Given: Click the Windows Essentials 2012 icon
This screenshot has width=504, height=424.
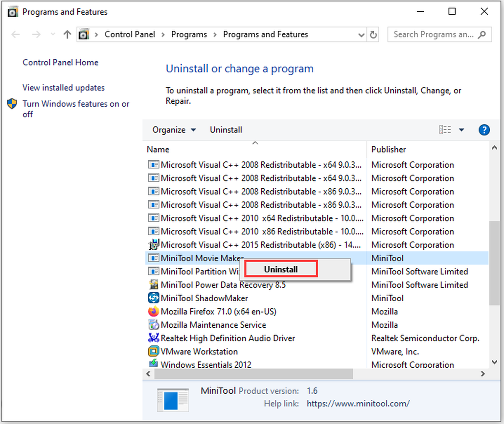Looking at the screenshot, I should pyautogui.click(x=154, y=363).
